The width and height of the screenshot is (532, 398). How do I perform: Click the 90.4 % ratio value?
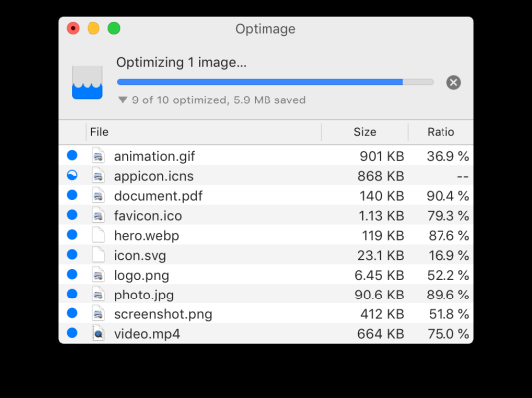point(447,196)
